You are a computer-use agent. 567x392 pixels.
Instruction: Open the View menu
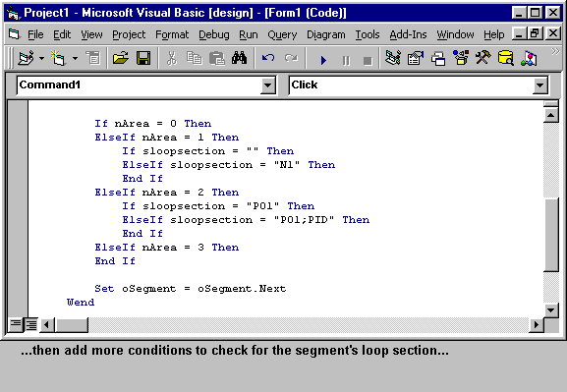(91, 34)
